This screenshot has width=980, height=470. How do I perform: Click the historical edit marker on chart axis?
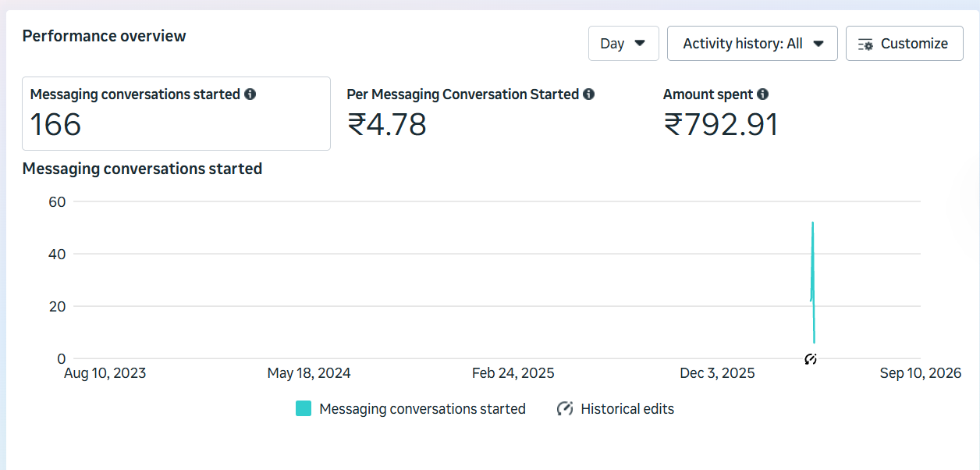point(811,359)
